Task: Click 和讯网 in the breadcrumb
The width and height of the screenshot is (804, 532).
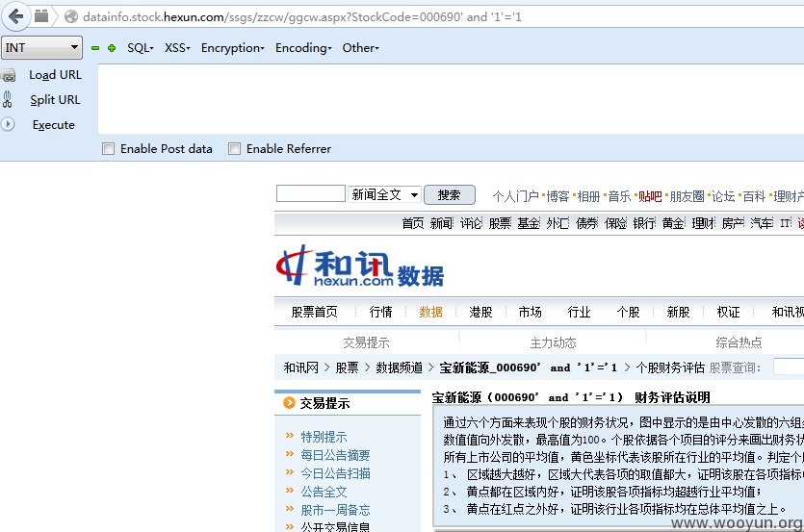Action: pyautogui.click(x=301, y=367)
